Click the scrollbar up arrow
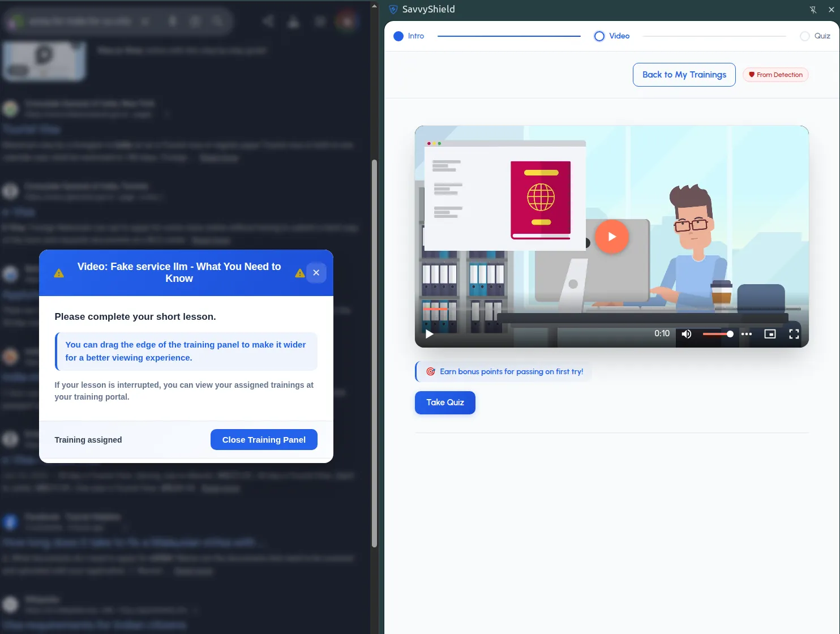 coord(374,6)
